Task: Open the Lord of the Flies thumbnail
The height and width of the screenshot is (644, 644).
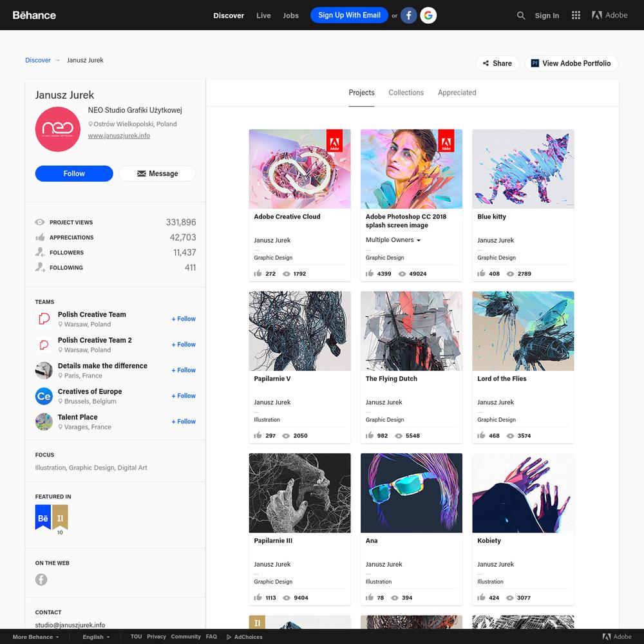Action: click(x=523, y=331)
